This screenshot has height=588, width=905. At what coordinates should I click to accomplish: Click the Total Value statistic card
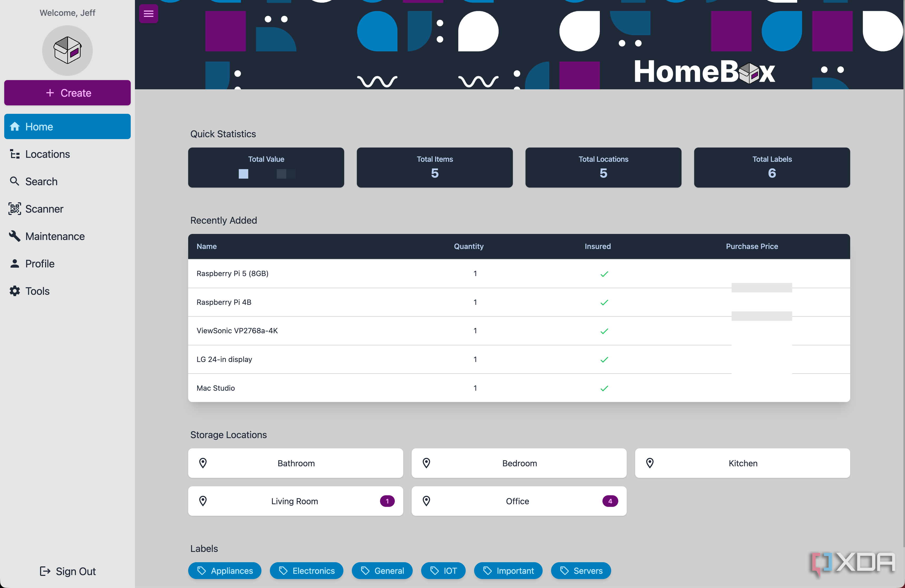(266, 168)
